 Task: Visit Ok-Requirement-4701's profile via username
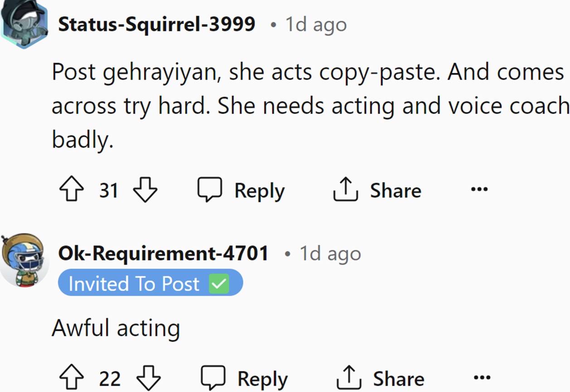[x=163, y=253]
